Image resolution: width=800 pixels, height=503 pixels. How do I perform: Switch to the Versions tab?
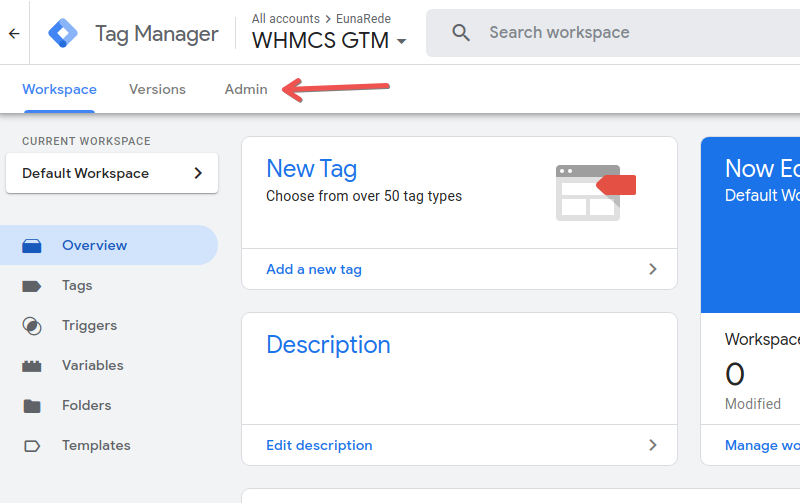pos(157,89)
